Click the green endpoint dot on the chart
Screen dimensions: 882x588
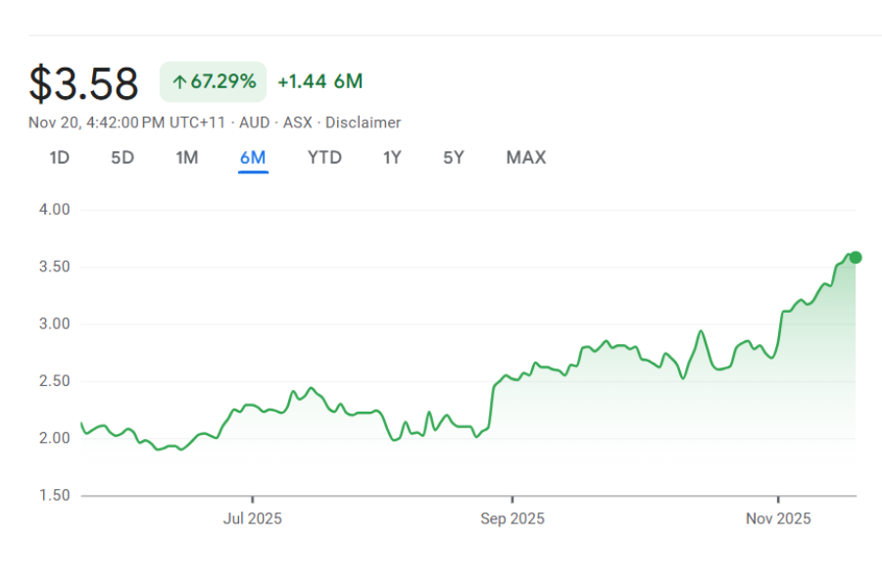856,258
